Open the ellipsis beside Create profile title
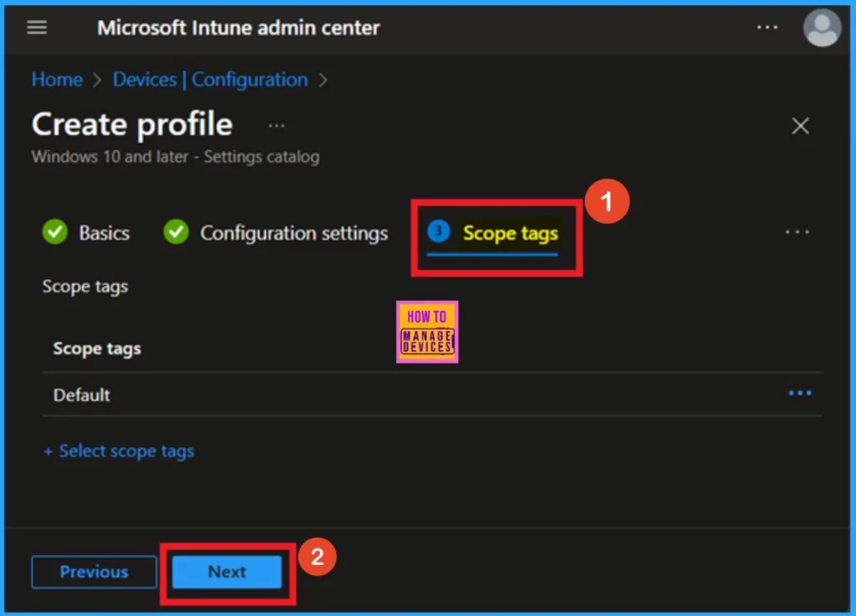This screenshot has width=856, height=616. point(277,125)
